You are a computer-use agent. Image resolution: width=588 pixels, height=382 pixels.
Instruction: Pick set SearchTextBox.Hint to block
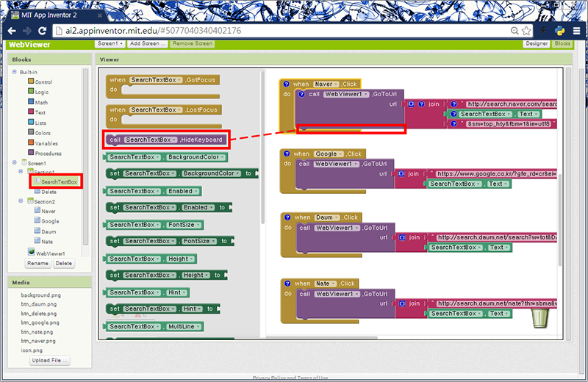[163, 309]
